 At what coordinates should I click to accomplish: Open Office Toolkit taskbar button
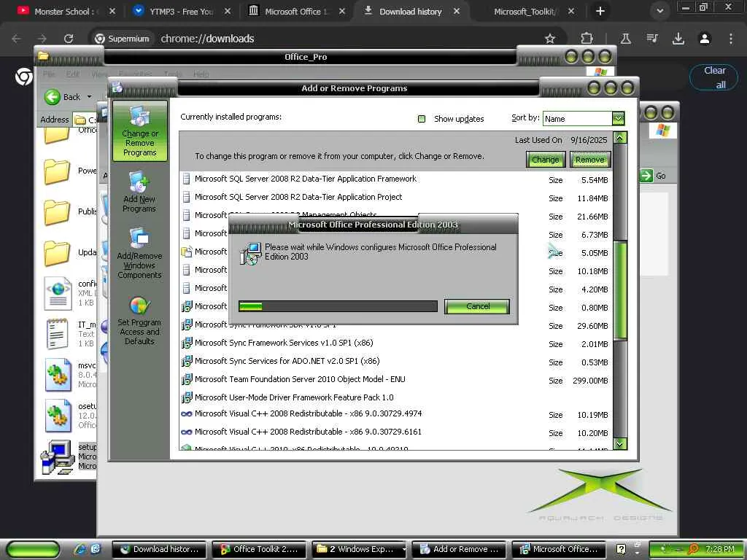(x=260, y=549)
